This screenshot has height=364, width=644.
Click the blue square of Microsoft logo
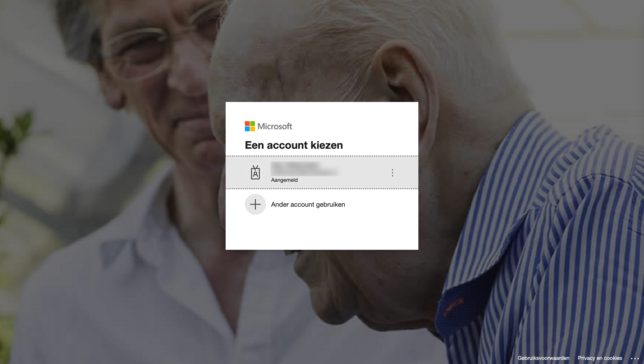coord(247,129)
